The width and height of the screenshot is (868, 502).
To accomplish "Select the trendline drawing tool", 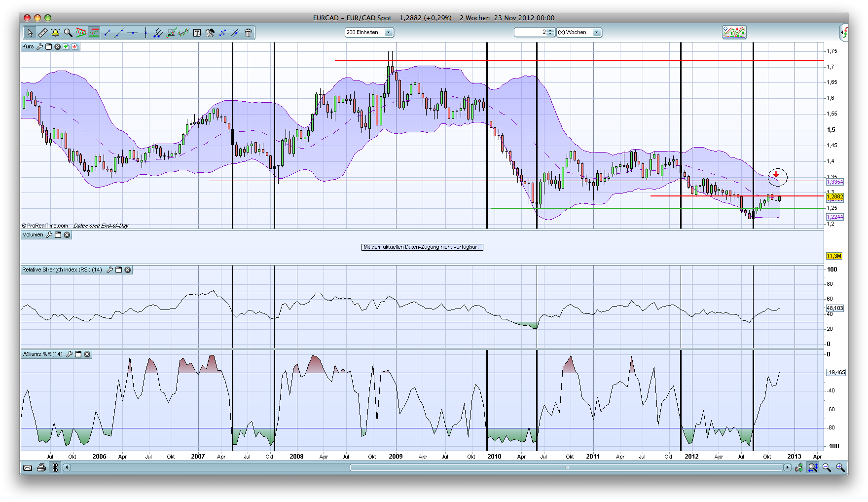I will [119, 33].
